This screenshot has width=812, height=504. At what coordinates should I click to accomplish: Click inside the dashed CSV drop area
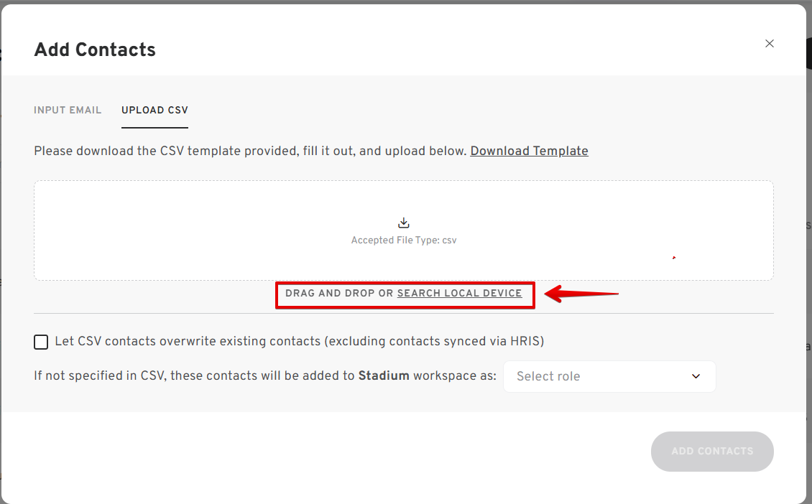tap(403, 230)
